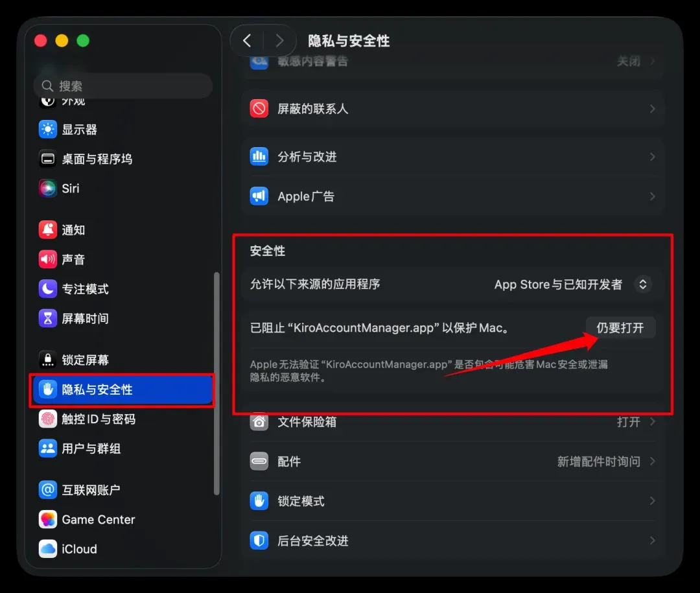Go forward with the right arrow
The image size is (700, 593).
[279, 41]
